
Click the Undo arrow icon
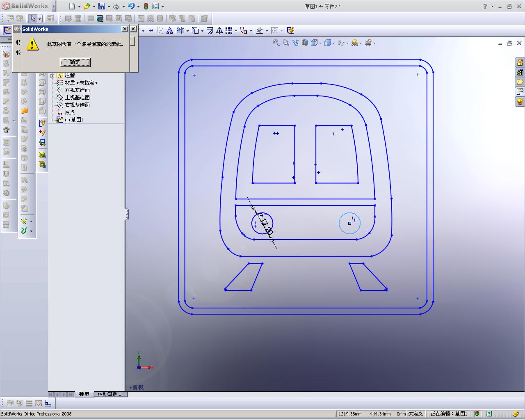[131, 6]
